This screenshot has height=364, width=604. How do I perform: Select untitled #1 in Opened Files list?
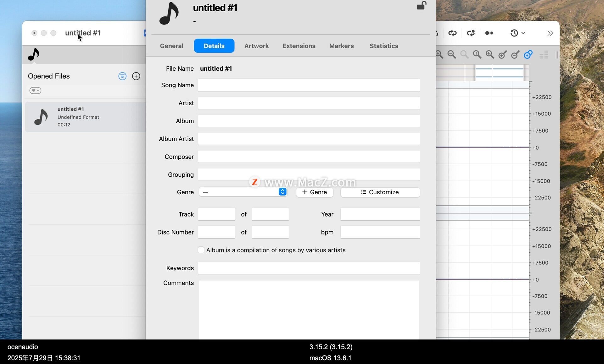(x=86, y=117)
